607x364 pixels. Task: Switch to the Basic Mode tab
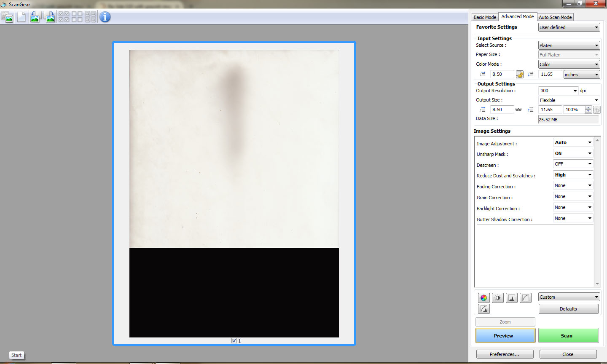(x=485, y=17)
